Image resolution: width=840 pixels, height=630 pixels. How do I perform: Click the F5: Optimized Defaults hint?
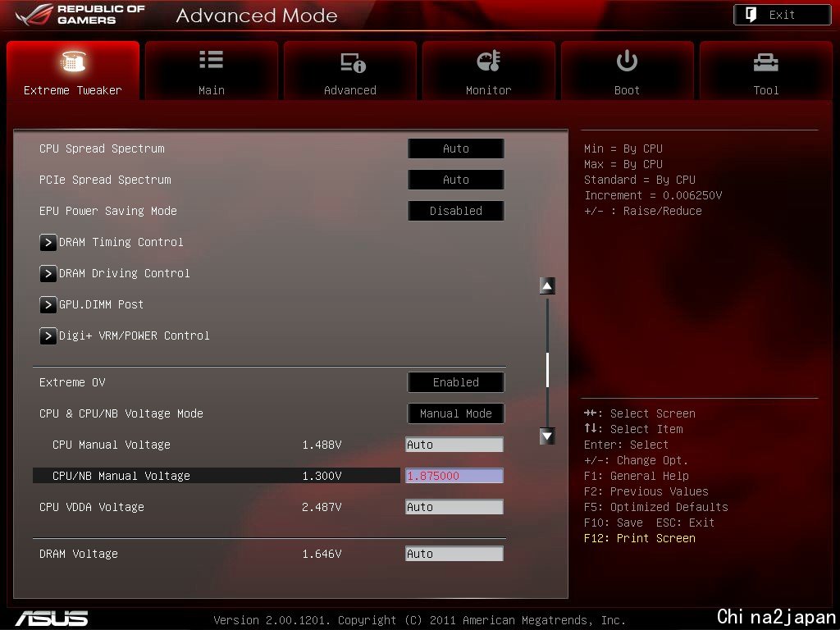point(656,507)
